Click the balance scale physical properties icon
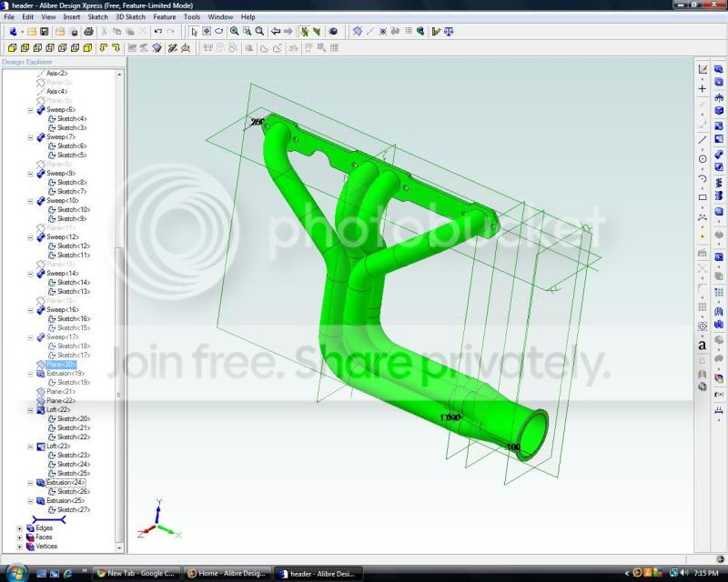This screenshot has height=582, width=728. (x=449, y=32)
